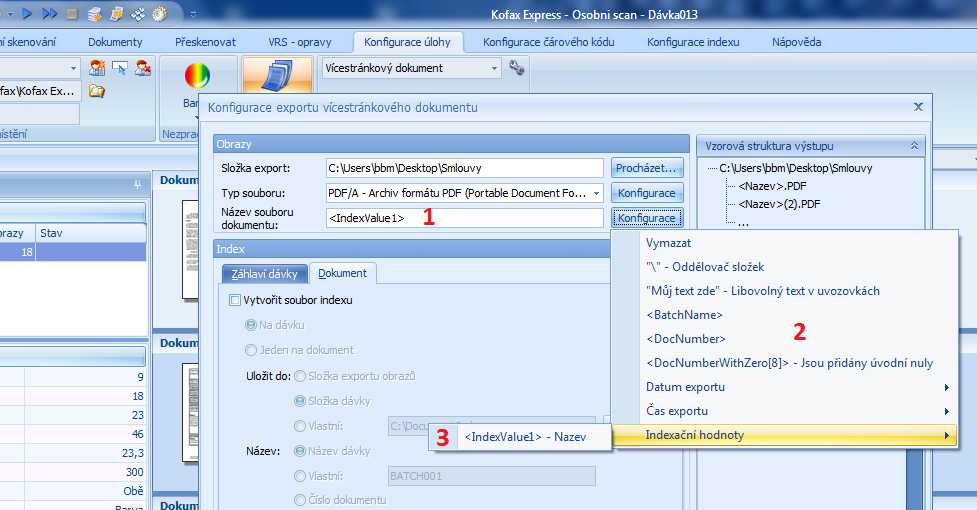977x510 pixels.
Task: Select the text-page document thumbnail
Action: 190,250
